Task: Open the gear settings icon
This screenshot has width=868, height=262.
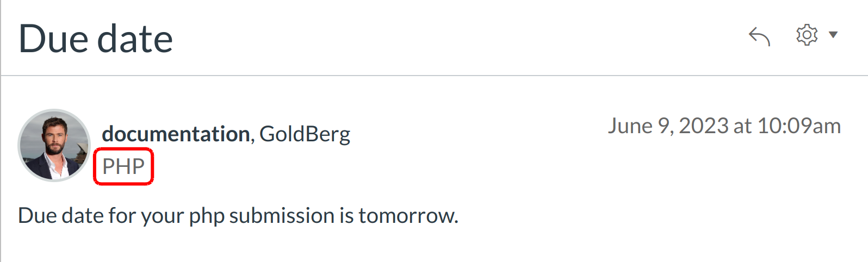Action: pos(807,35)
